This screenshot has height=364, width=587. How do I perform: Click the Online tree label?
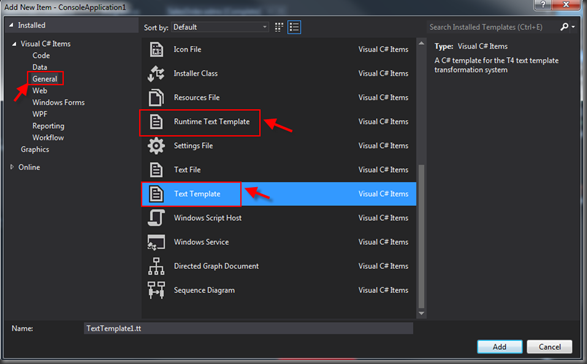(29, 167)
